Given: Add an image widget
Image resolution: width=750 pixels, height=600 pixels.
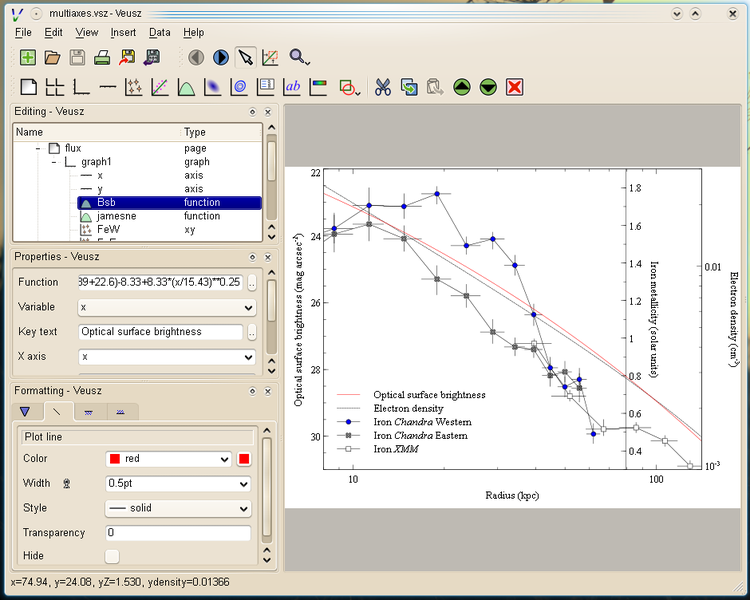Looking at the screenshot, I should [213, 87].
